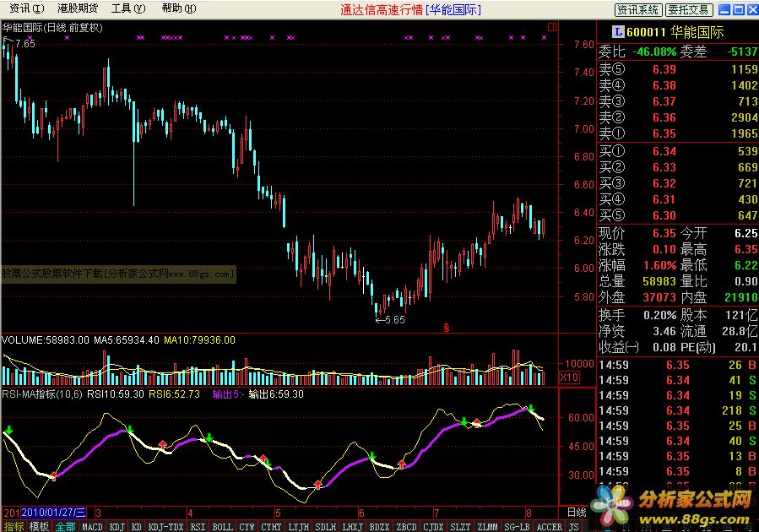Click the 委托交易 button
Image resolution: width=759 pixels, height=532 pixels.
point(688,9)
